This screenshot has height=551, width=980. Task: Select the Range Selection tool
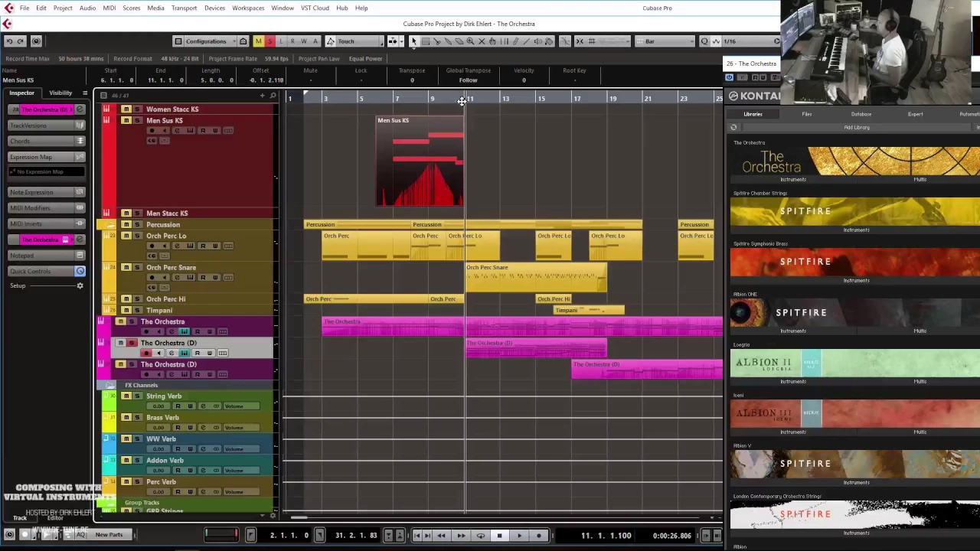pyautogui.click(x=425, y=41)
